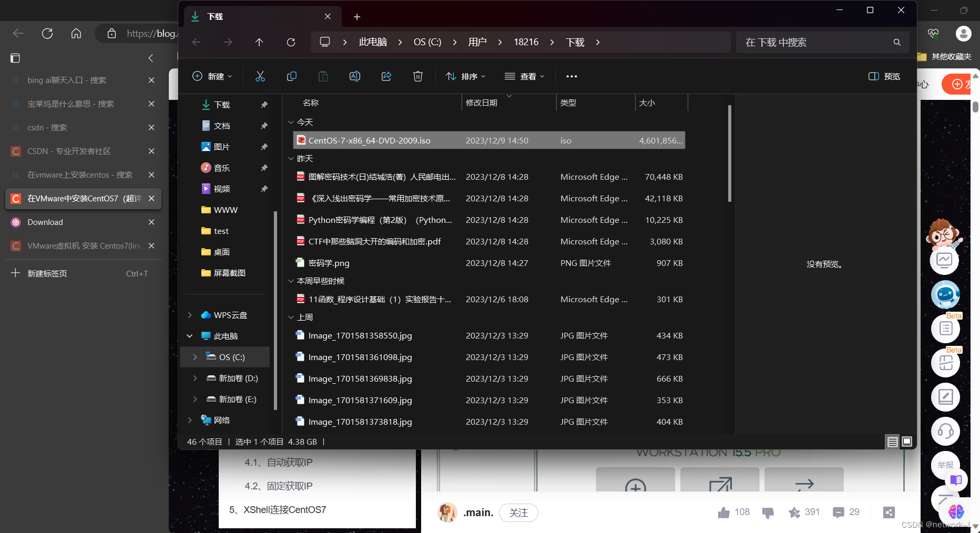Click 用户 in the address breadcrumb

tap(477, 42)
